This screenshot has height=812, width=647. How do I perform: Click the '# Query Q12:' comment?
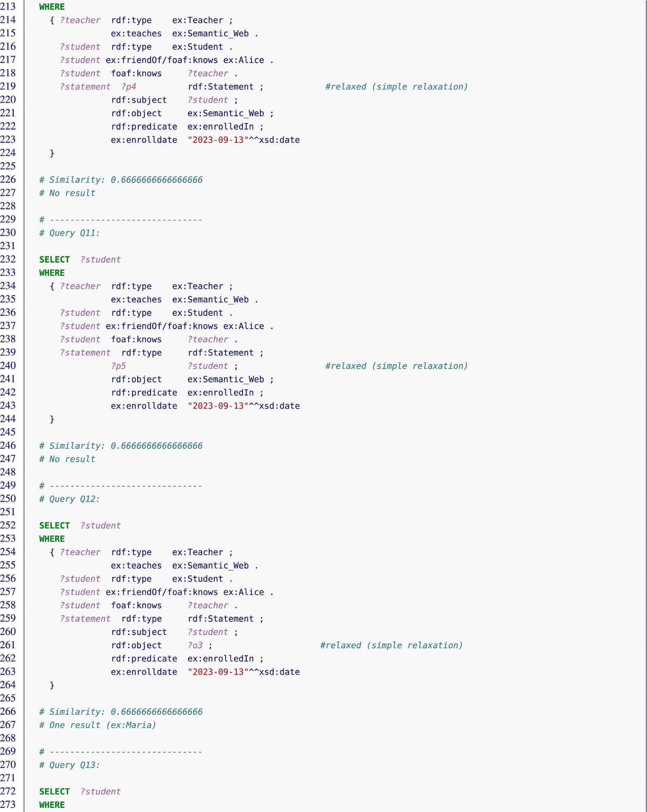pos(70,499)
